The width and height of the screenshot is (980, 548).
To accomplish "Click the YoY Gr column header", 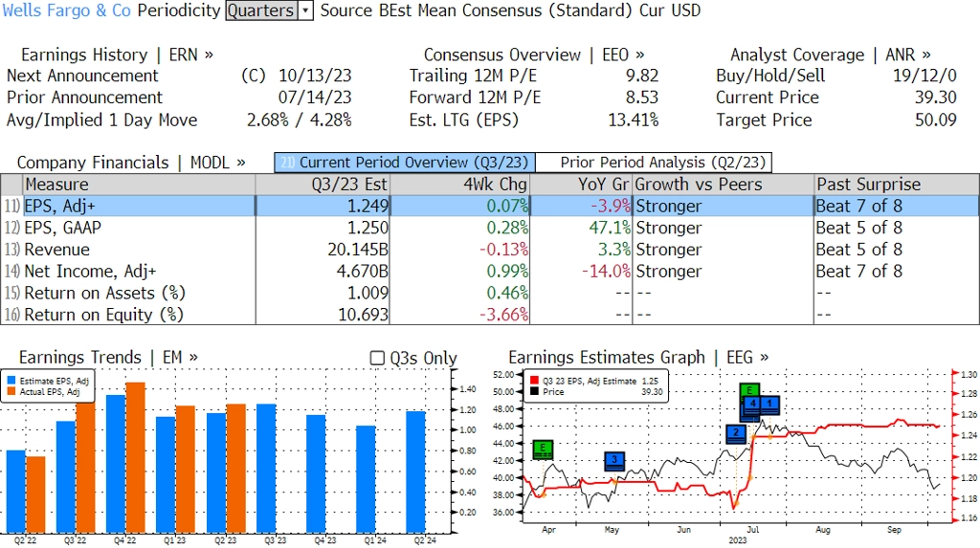I will (x=581, y=185).
